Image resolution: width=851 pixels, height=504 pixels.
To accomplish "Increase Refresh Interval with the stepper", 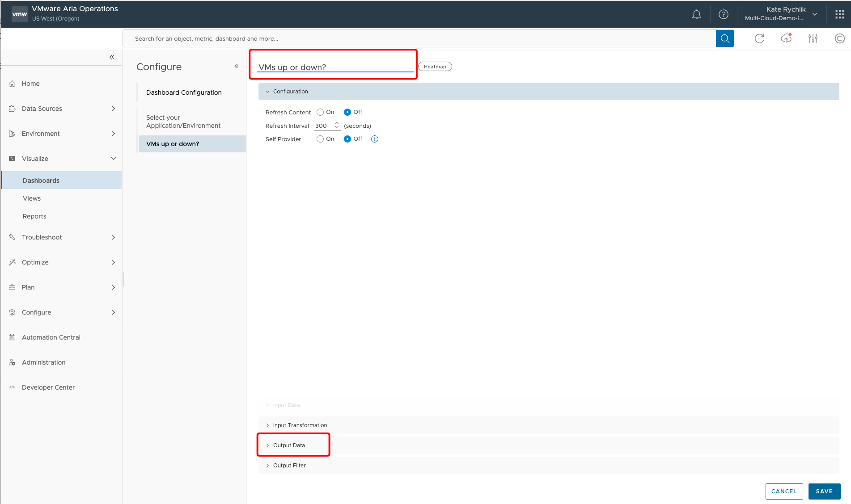I will 337,123.
